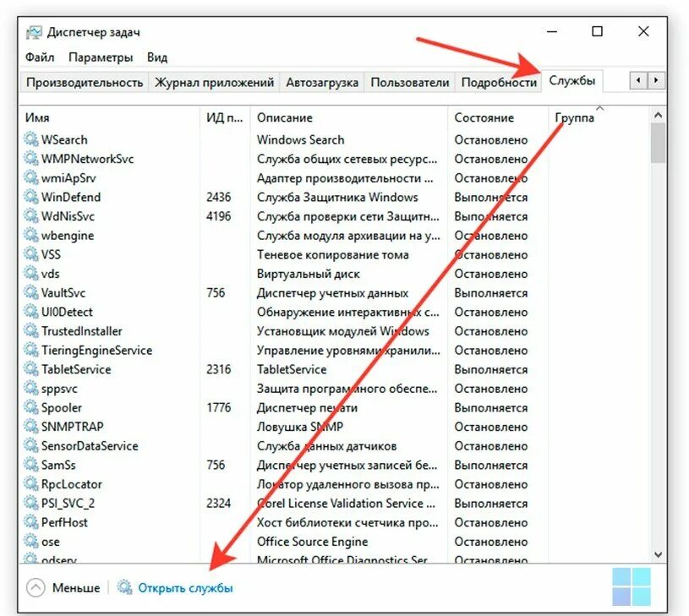Click the tab strip left scroll arrow
This screenshot has width=689, height=616.
[638, 80]
